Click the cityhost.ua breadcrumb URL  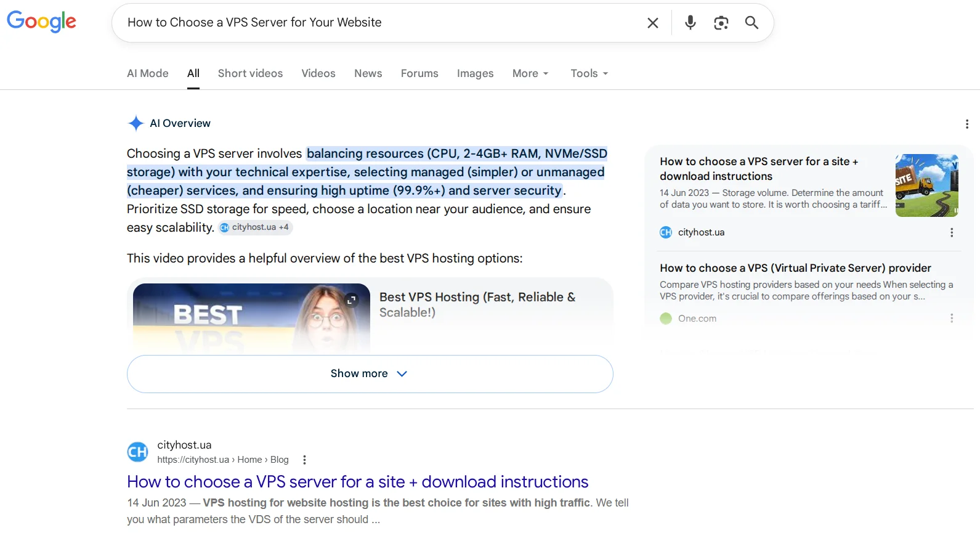coord(223,460)
